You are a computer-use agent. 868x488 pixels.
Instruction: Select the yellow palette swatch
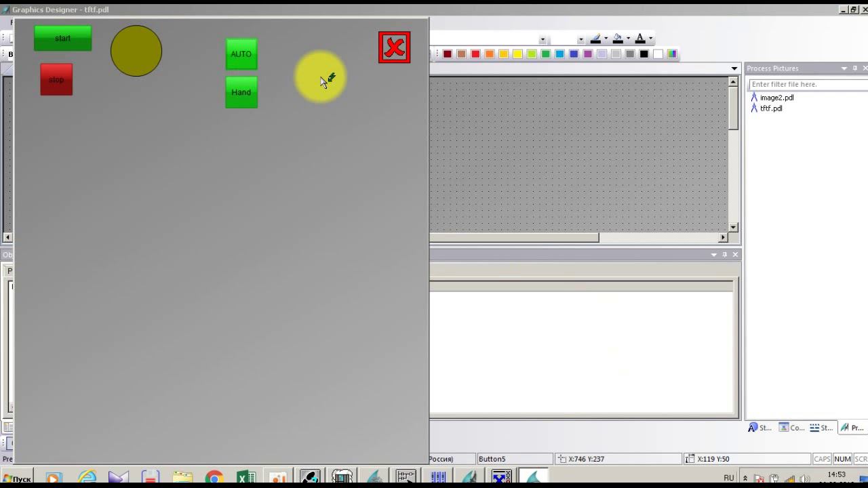517,54
